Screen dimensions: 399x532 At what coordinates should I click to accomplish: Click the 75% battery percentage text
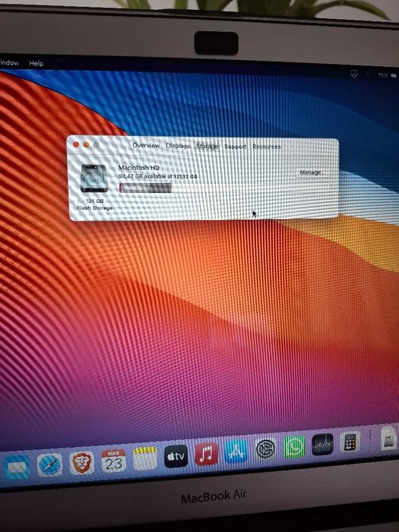(x=383, y=75)
